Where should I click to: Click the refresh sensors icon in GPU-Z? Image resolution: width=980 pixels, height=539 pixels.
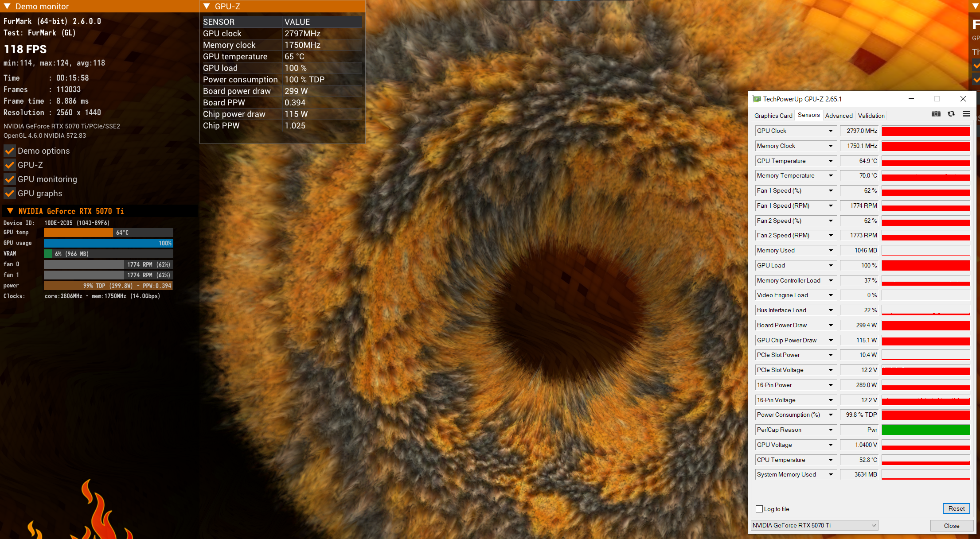click(x=951, y=114)
